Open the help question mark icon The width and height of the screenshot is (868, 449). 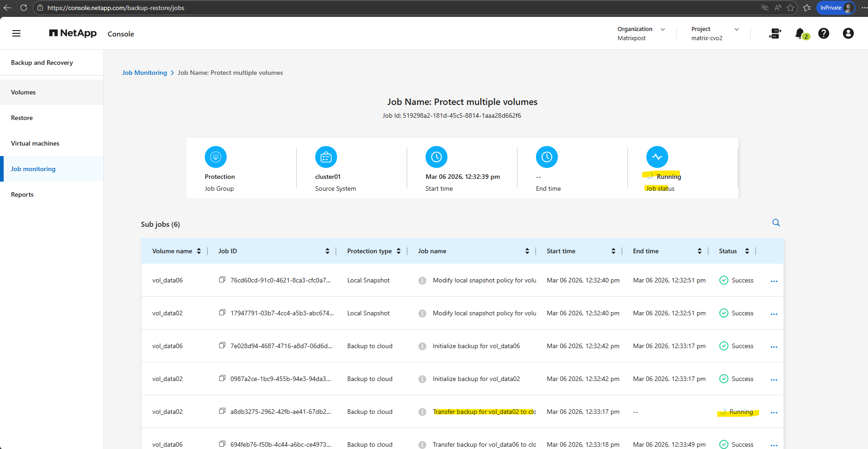pos(823,33)
